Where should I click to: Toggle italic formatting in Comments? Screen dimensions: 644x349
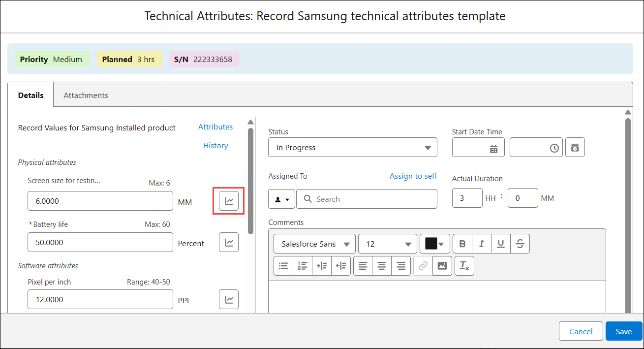coord(481,244)
